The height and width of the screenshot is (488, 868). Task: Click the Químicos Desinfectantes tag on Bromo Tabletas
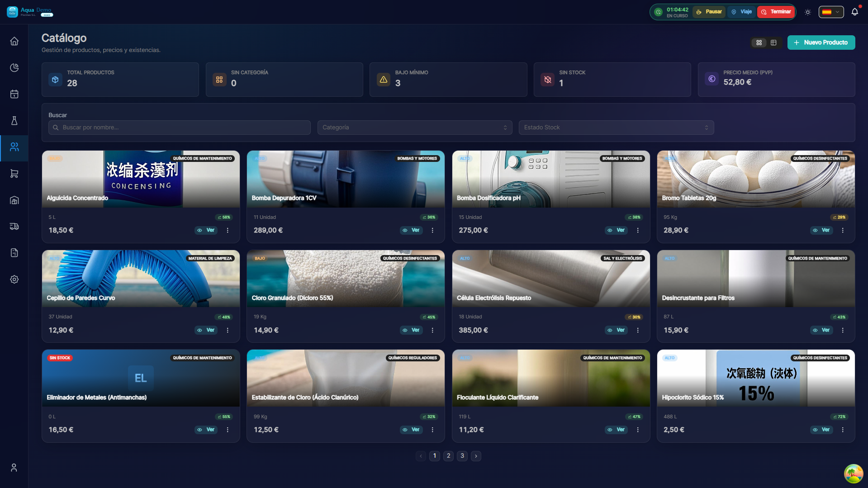coord(820,159)
